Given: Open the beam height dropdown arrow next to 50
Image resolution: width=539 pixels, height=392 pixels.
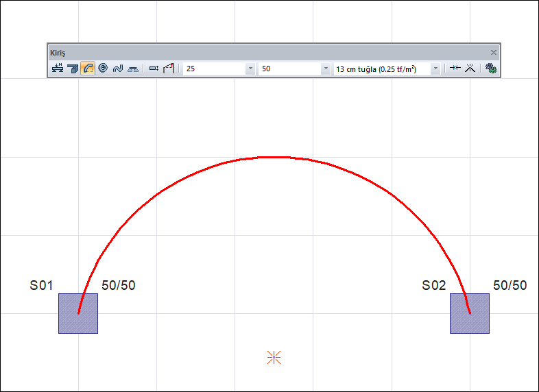Looking at the screenshot, I should [x=325, y=69].
